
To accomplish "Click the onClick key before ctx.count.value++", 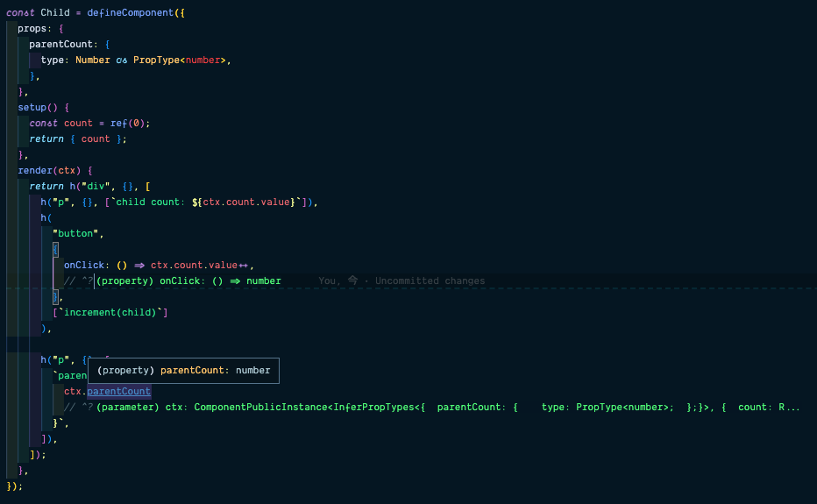I will pos(84,266).
